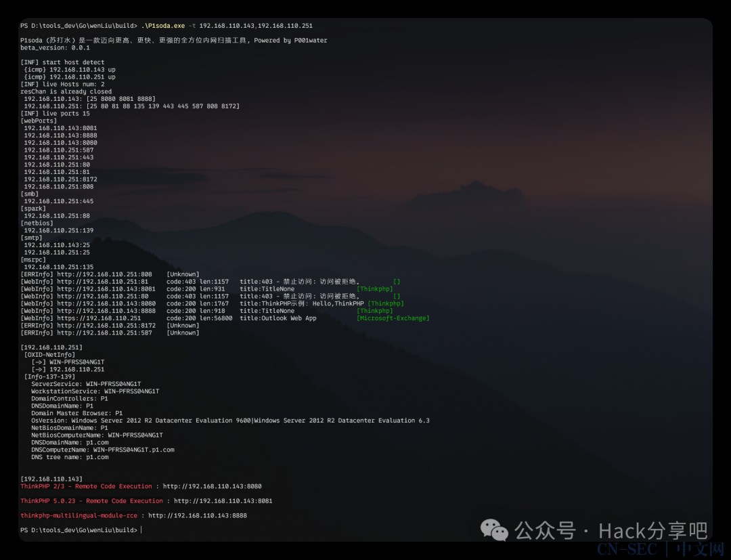Viewport: 731px width, 560px height.
Task: Click the "Domain Master Browser: P1" line
Action: [77, 413]
